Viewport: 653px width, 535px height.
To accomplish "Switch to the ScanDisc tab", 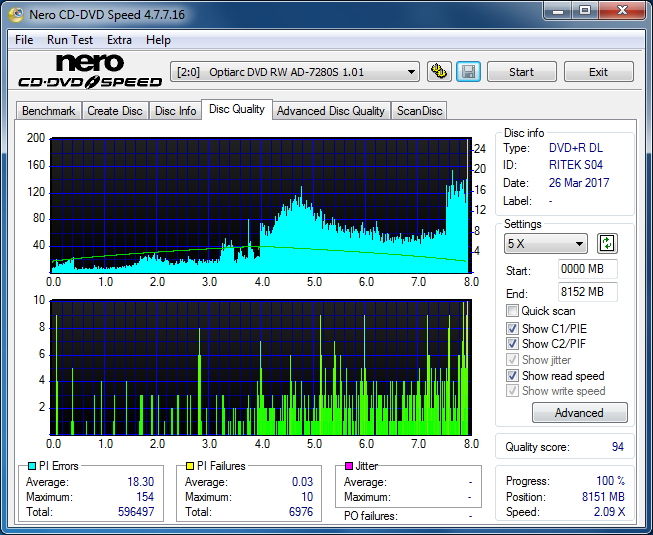I will [419, 110].
